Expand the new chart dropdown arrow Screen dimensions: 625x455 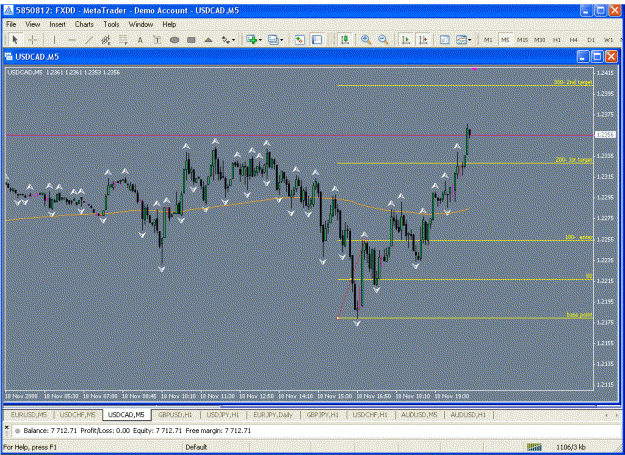pyautogui.click(x=260, y=39)
